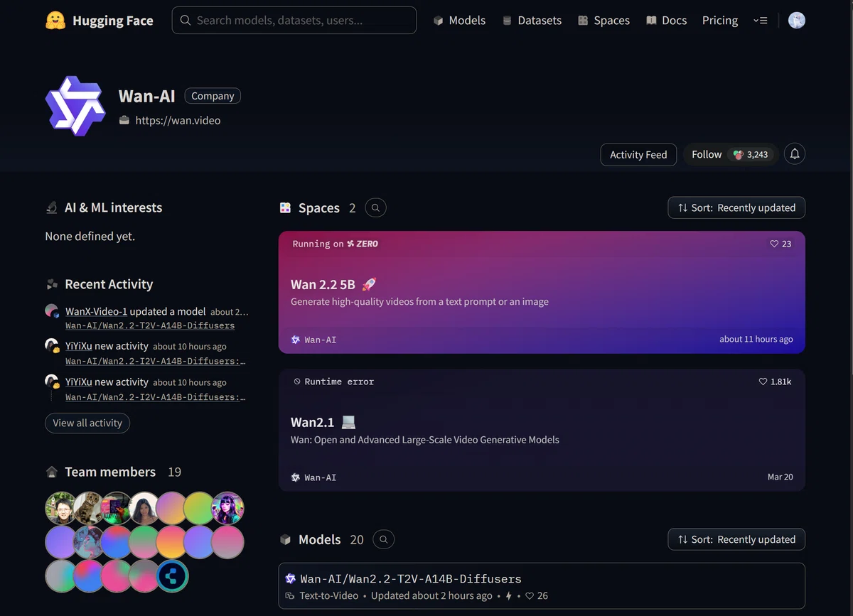Open Datasets in the top navigation

tap(532, 21)
